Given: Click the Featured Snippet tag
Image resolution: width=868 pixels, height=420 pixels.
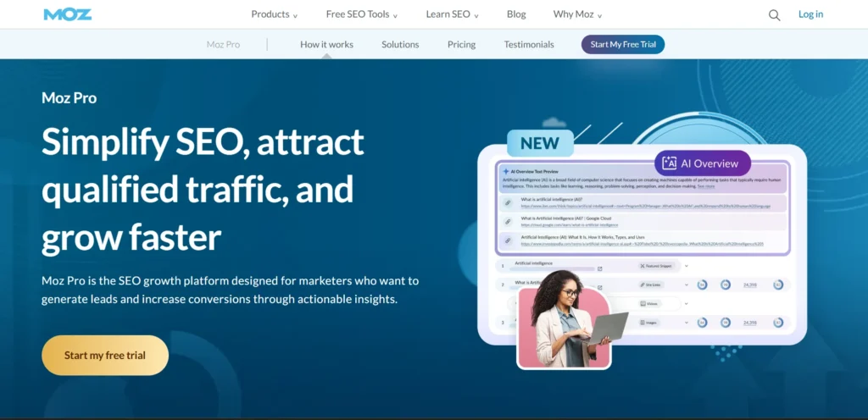Looking at the screenshot, I should pos(656,266).
